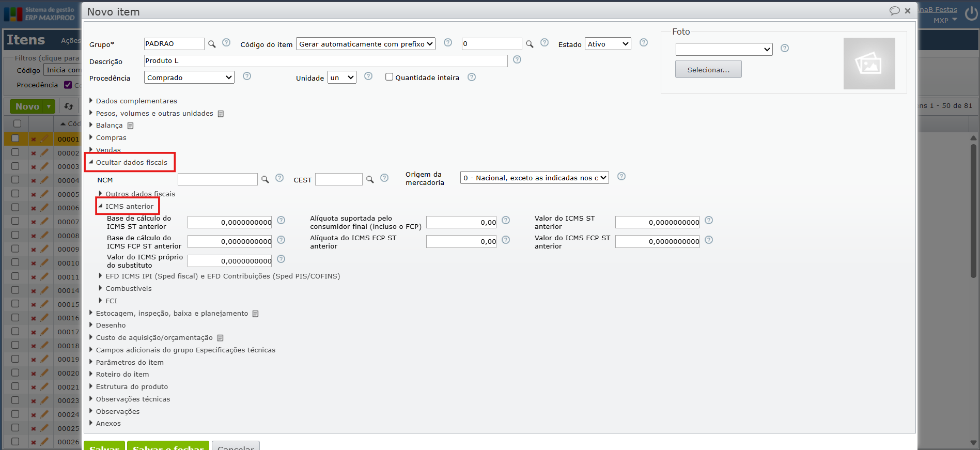This screenshot has height=450, width=980.
Task: Click the comment bubble icon in dialog header
Action: (x=894, y=11)
